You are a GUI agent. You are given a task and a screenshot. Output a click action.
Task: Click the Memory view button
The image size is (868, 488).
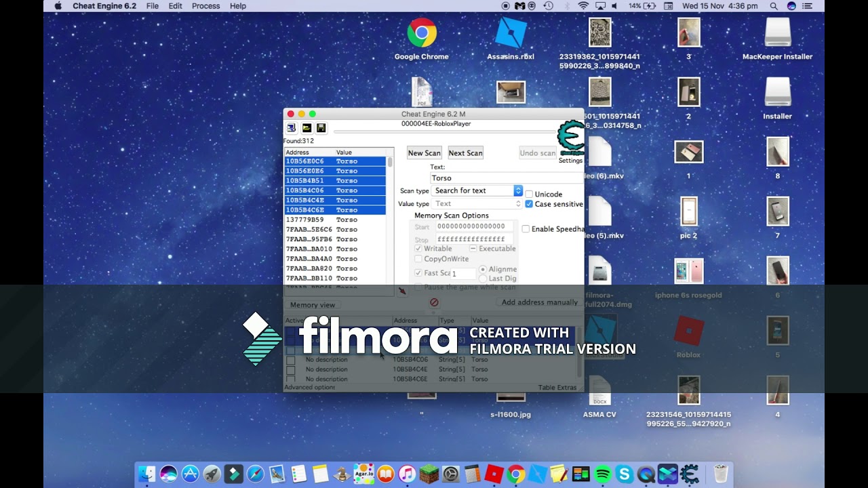pyautogui.click(x=313, y=305)
